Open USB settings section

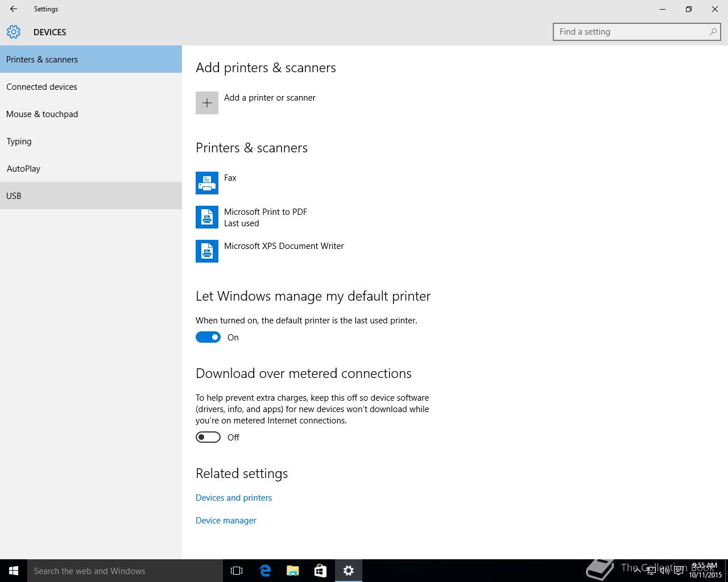pyautogui.click(x=91, y=196)
